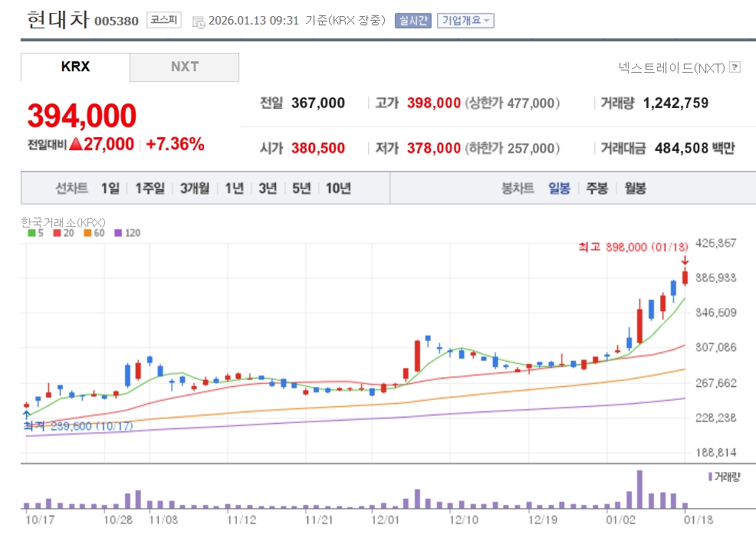Click the 코스피 market badge
Screen dimensions: 756x541
[164, 20]
